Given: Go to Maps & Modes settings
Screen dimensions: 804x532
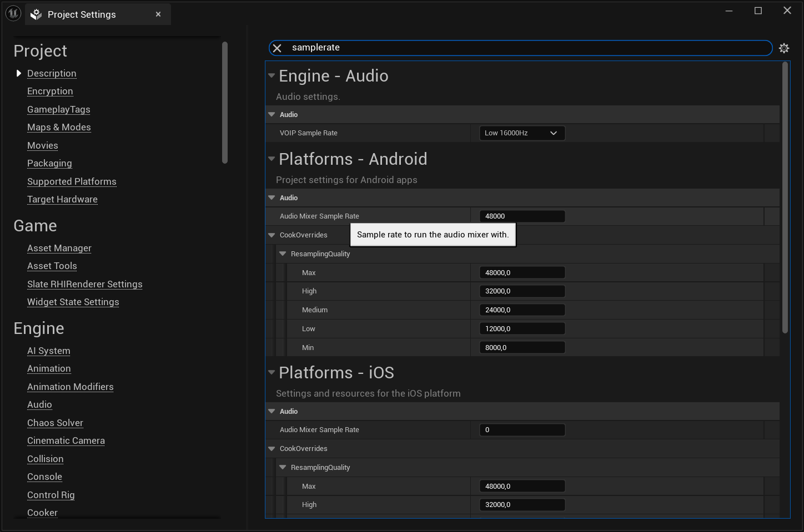Looking at the screenshot, I should click(x=59, y=127).
